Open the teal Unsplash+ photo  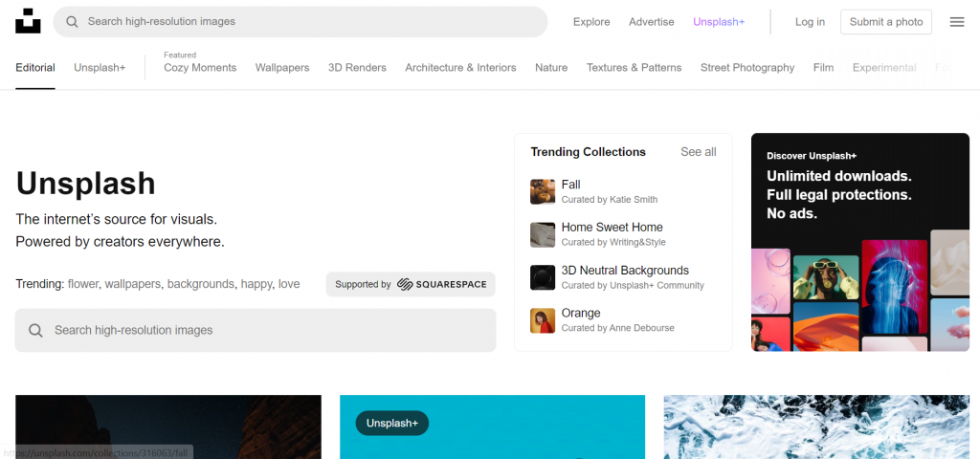[493, 427]
